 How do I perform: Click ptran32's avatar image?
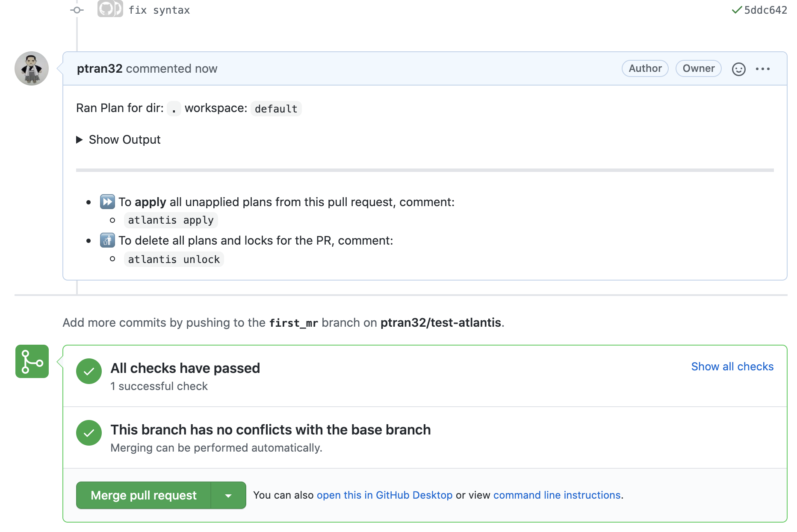[x=32, y=68]
